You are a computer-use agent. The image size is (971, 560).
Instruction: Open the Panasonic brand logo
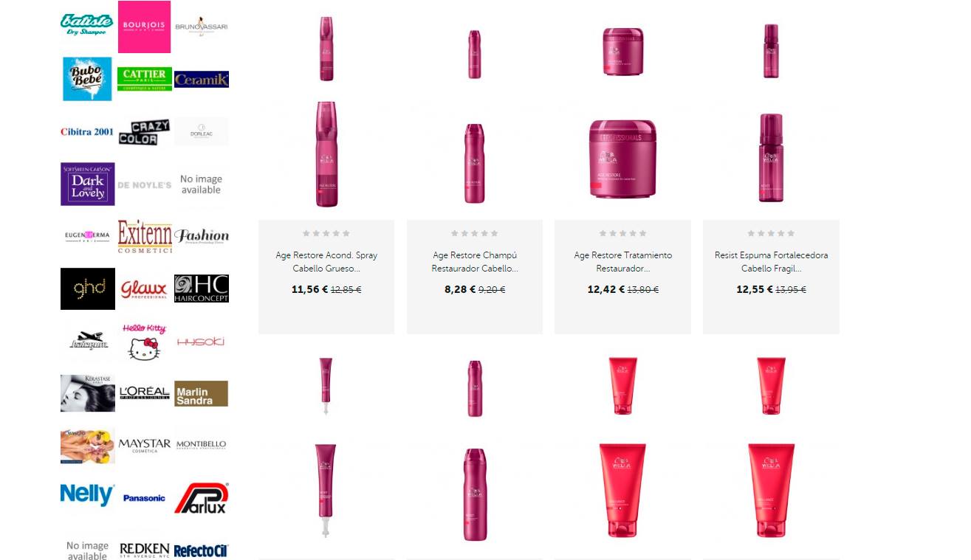145,498
